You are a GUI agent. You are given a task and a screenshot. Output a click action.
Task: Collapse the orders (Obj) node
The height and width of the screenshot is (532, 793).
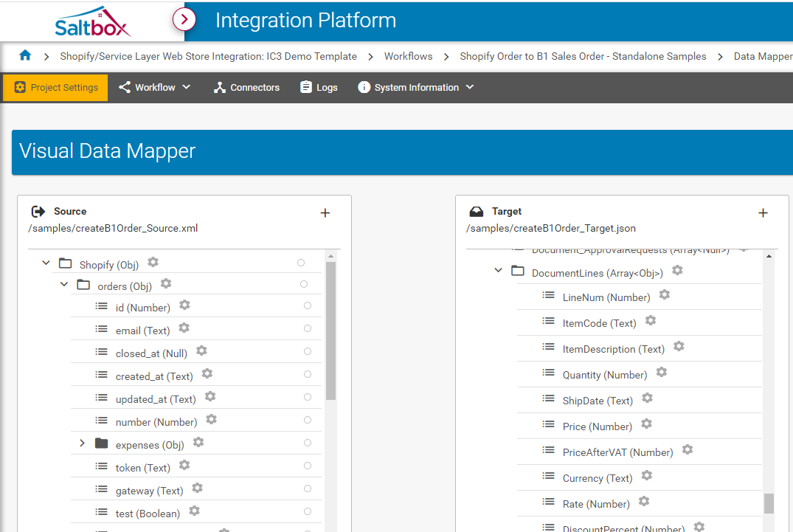pyautogui.click(x=64, y=284)
